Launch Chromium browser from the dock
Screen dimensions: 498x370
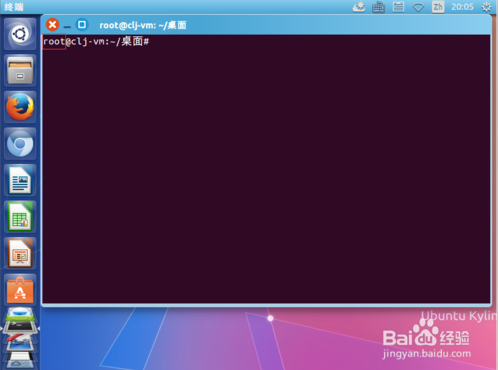coord(20,144)
